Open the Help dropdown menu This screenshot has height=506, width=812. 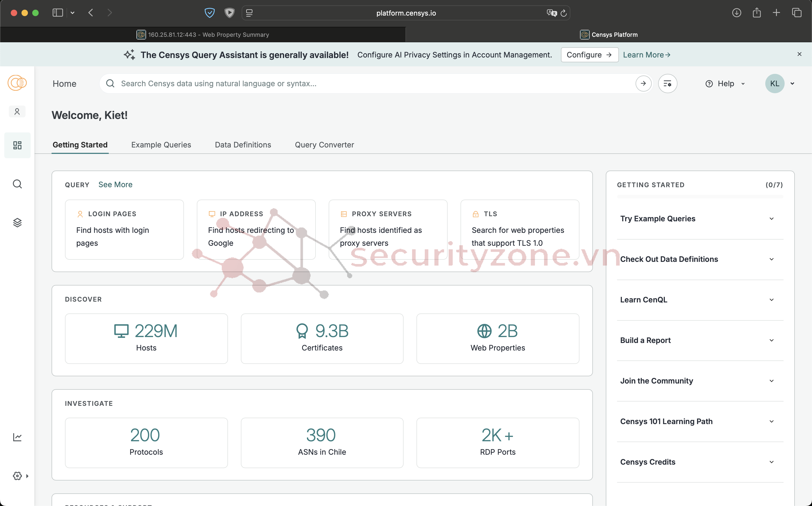[x=725, y=83]
